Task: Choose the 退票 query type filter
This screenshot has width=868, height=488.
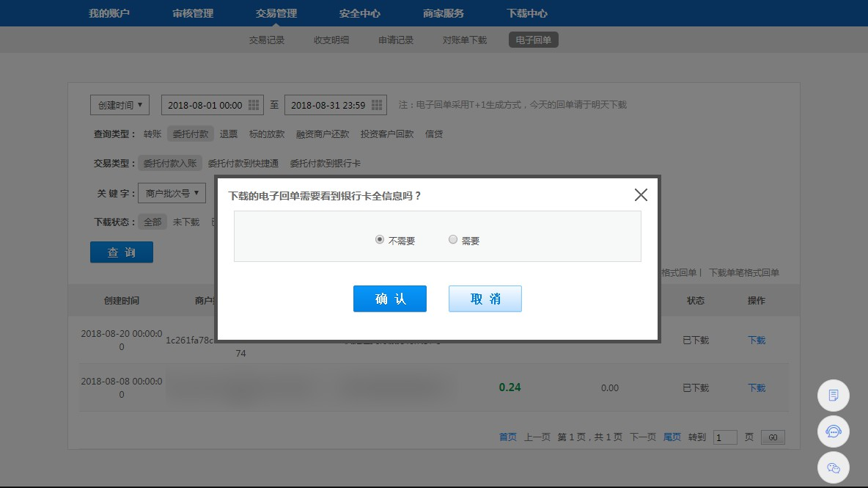Action: coord(229,134)
